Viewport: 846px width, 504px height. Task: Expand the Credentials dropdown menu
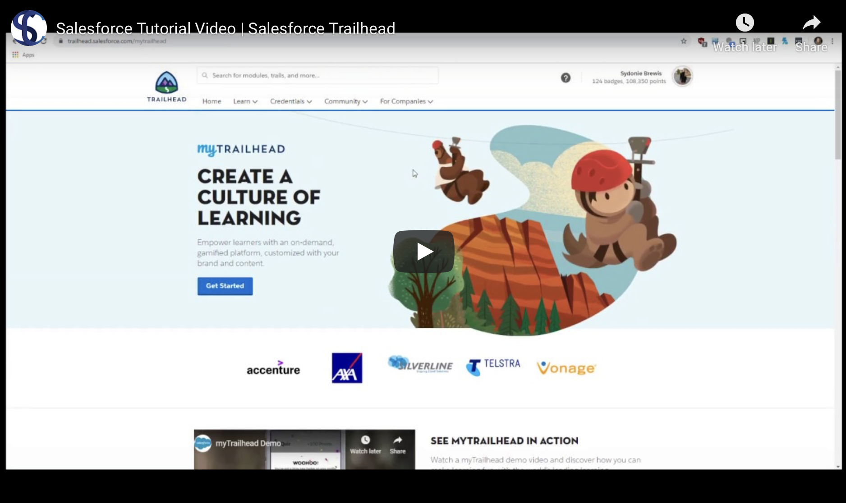pos(291,101)
